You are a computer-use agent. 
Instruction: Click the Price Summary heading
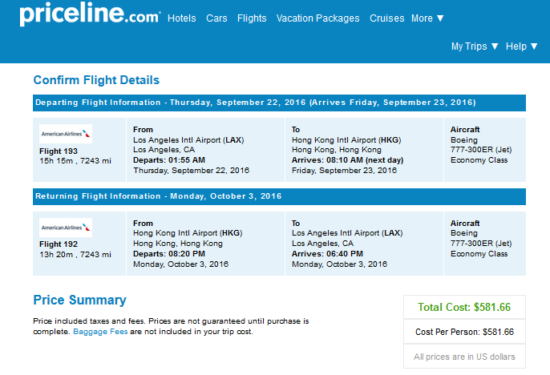tap(80, 300)
